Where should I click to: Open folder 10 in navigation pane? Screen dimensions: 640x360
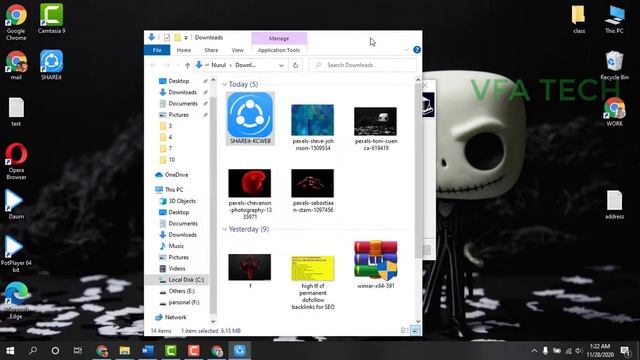click(172, 160)
